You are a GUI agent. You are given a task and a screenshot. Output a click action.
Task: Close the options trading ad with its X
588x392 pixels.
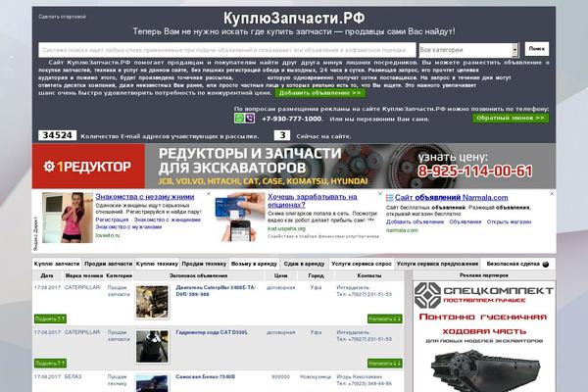(x=380, y=194)
